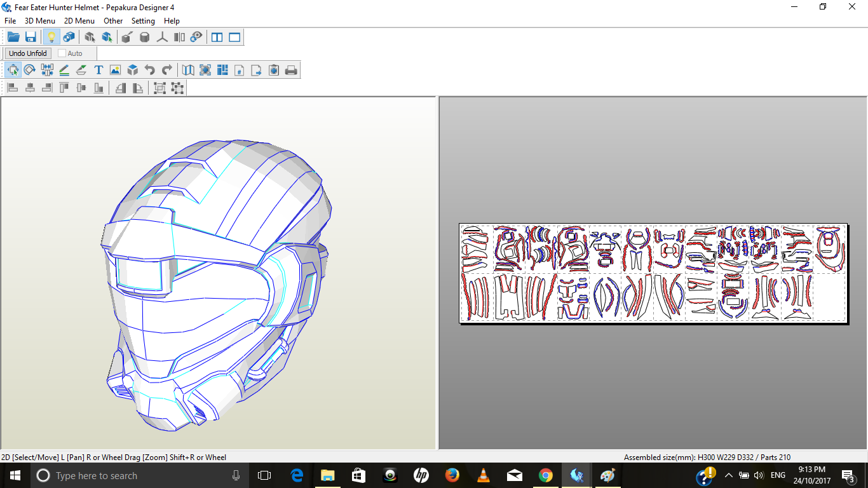Select the Text tool (T icon)
This screenshot has height=488, width=868.
[98, 70]
